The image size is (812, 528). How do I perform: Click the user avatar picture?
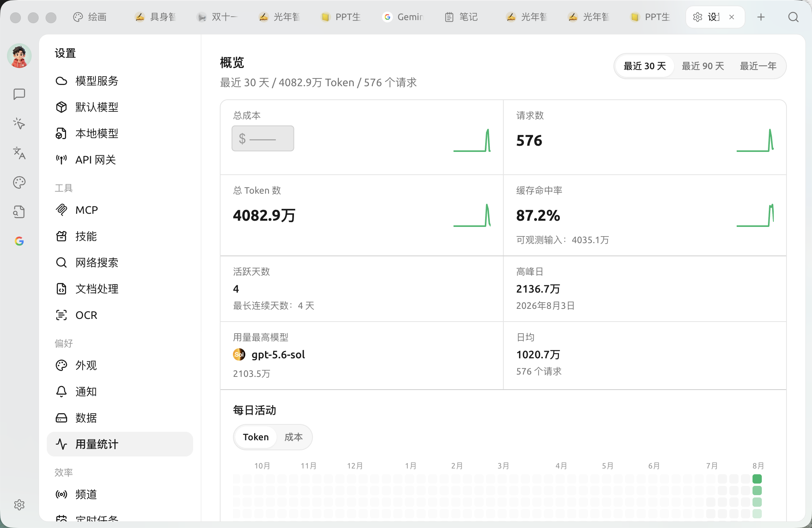19,56
